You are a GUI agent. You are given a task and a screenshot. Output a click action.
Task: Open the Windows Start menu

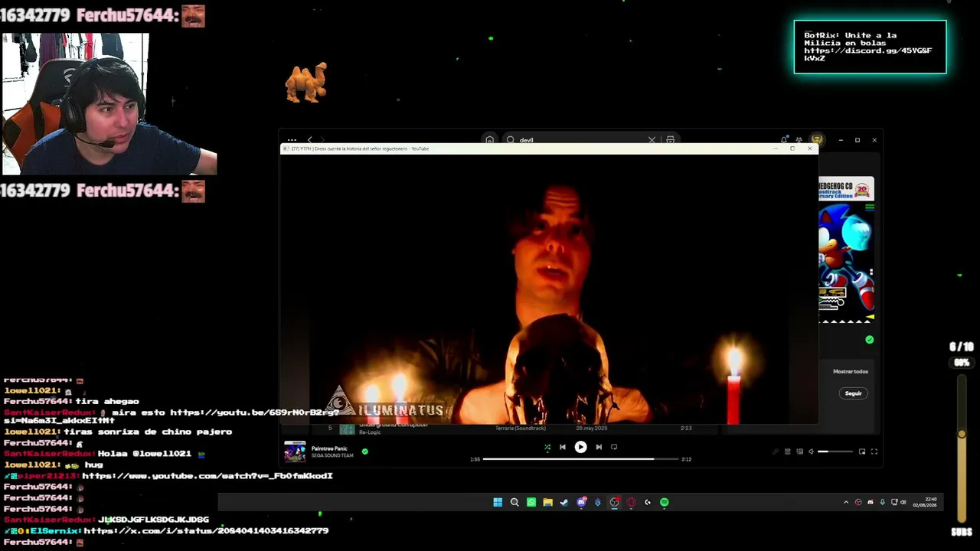(x=498, y=502)
